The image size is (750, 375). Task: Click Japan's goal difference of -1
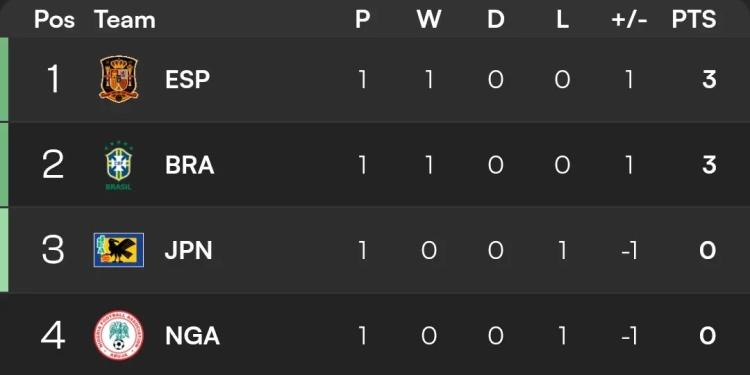pos(629,250)
